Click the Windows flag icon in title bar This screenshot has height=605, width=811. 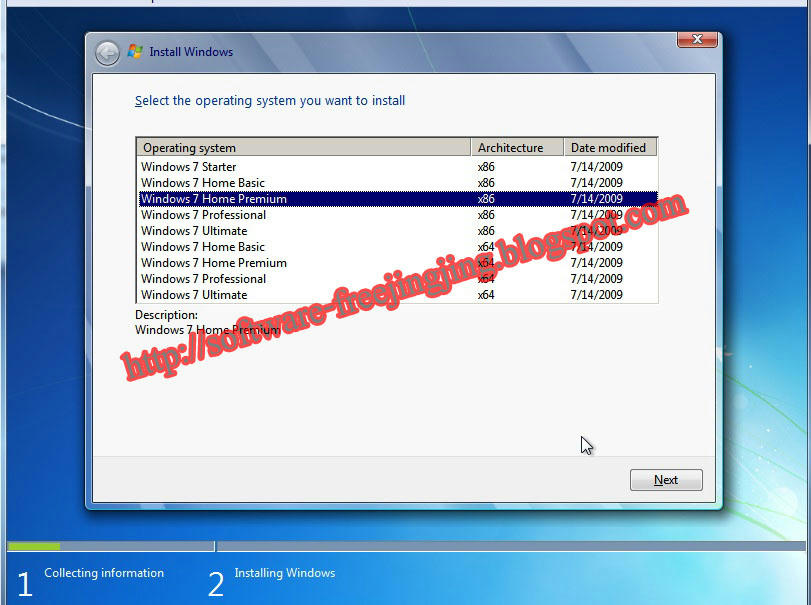tap(135, 52)
